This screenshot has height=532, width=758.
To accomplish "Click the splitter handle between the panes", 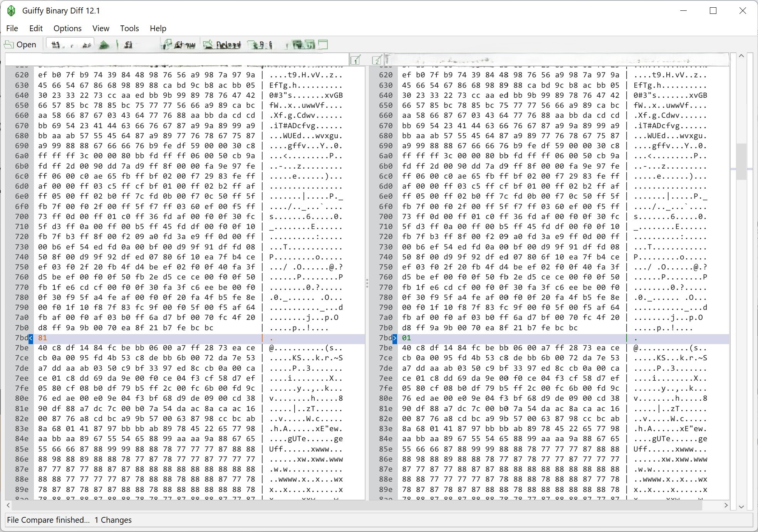I will point(367,284).
